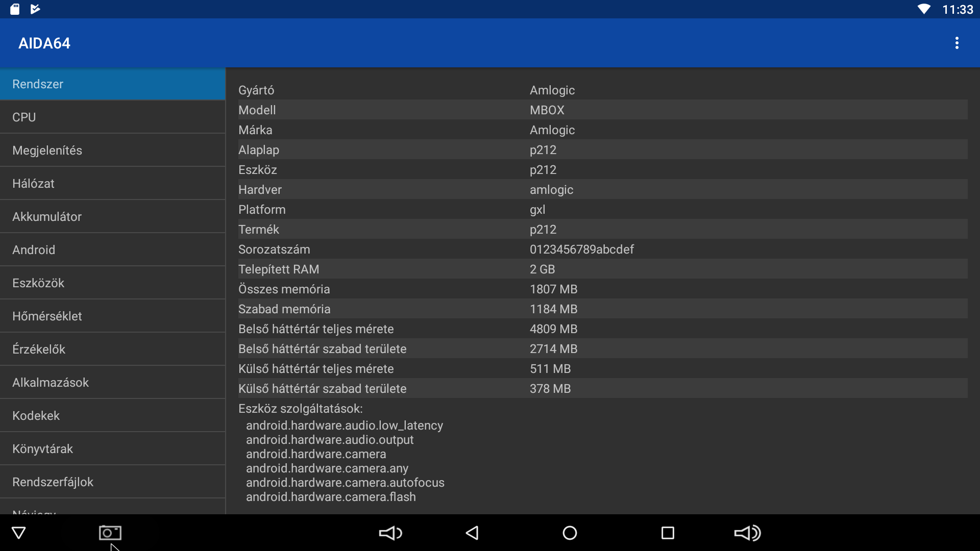This screenshot has height=551, width=980.
Task: Open the three-dot overflow menu
Action: click(x=957, y=43)
